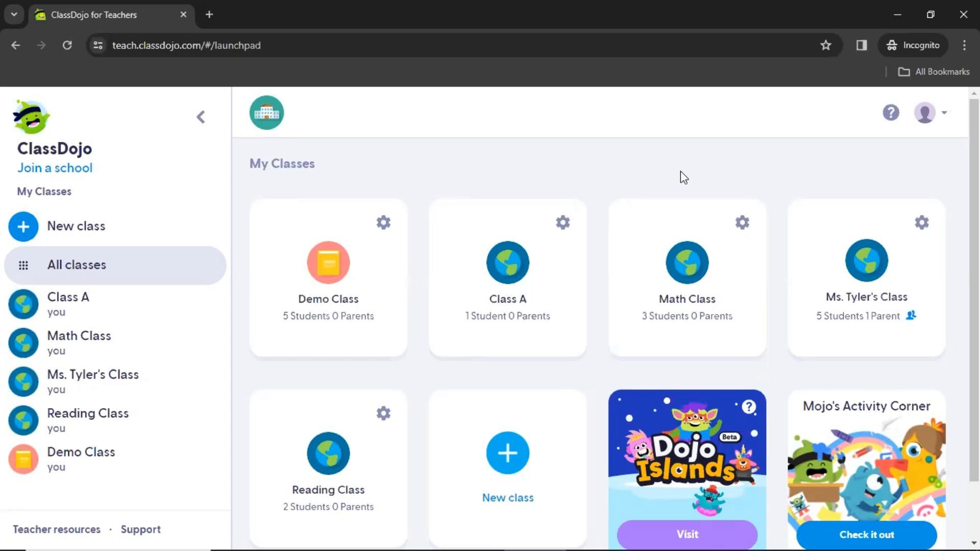This screenshot has height=551, width=980.
Task: View site information icon in address bar
Action: pos(98,45)
